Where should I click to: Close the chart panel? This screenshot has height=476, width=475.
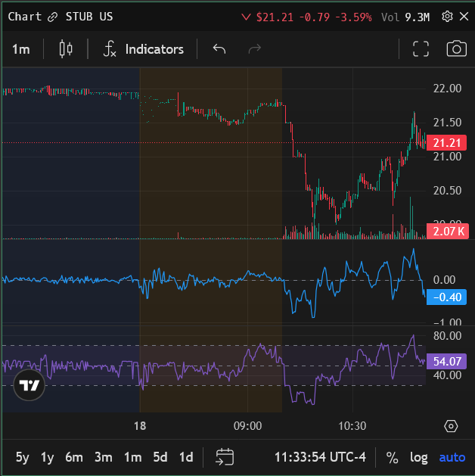(x=464, y=17)
